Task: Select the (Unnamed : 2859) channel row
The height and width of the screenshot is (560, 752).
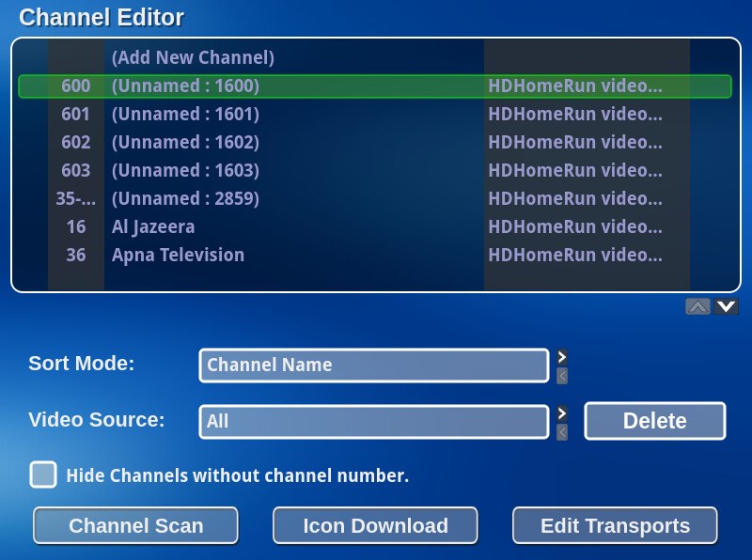Action: (x=375, y=199)
